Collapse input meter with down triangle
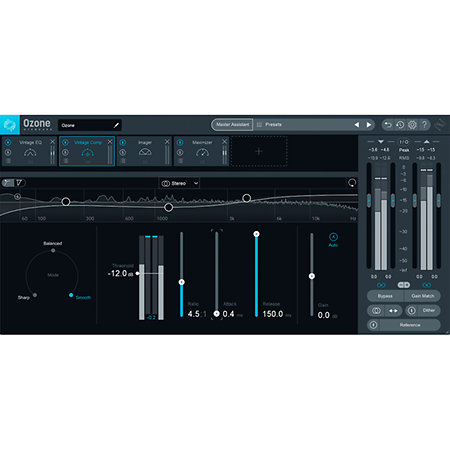Image resolution: width=450 pixels, height=450 pixels. point(381,142)
